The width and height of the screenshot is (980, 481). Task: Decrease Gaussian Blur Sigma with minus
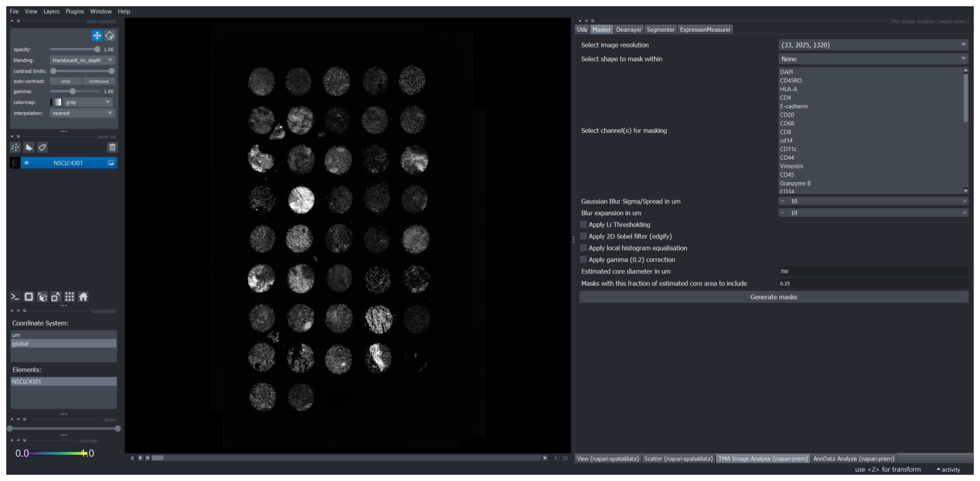[782, 202]
